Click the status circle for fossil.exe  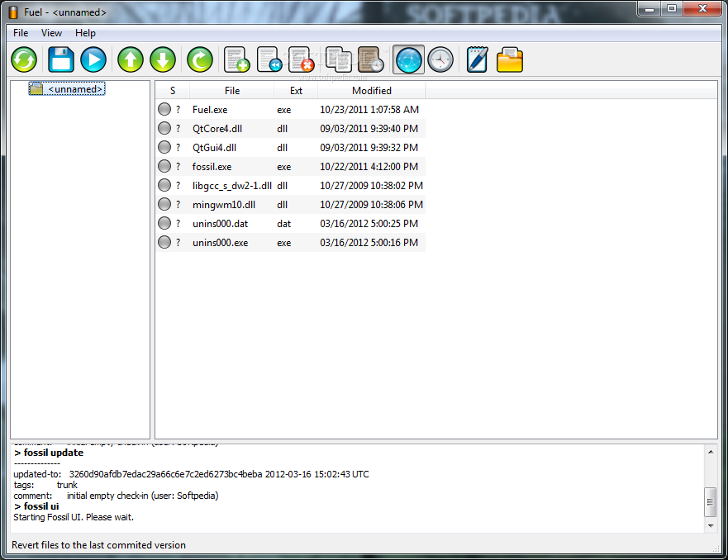point(164,167)
